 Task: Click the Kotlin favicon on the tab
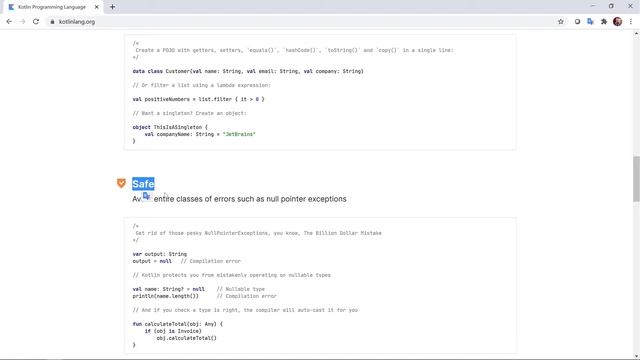(11, 7)
